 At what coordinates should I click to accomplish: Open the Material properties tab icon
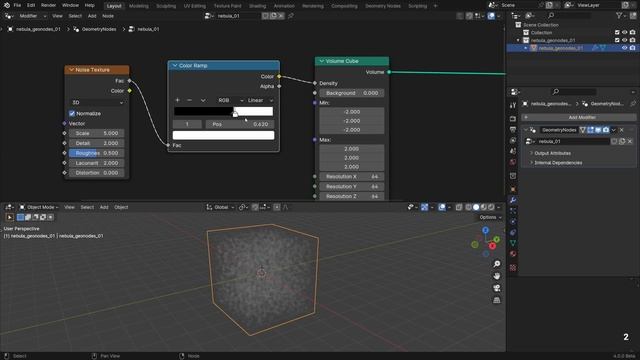513,254
